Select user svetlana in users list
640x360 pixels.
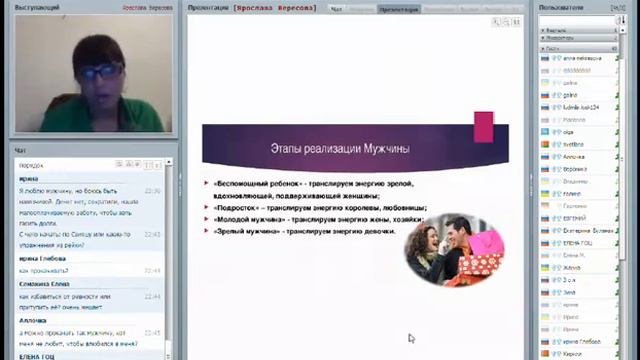[573, 144]
